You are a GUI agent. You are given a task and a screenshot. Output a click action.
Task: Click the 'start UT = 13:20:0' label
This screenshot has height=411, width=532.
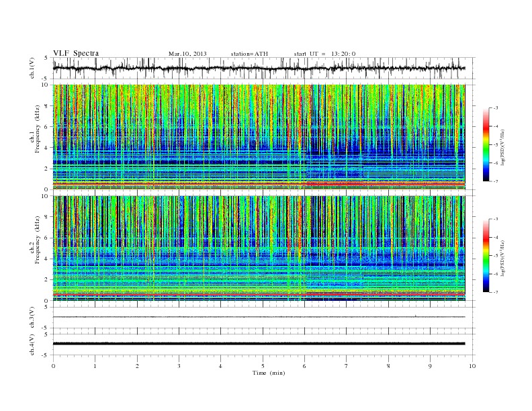tap(324, 54)
